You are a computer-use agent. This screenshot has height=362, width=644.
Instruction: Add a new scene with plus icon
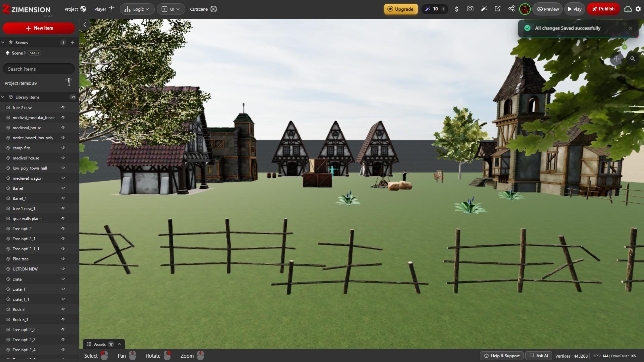(73, 42)
